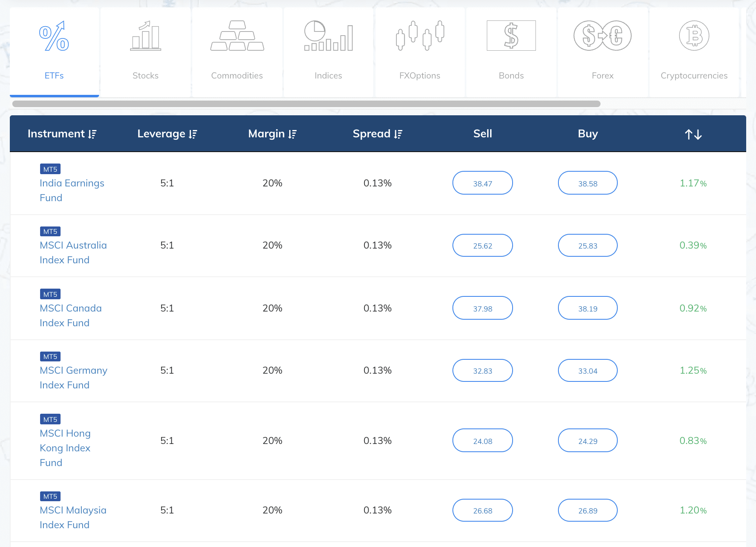756x547 pixels.
Task: Click MT5 badge for MSCI Germany Index Fund
Action: 50,356
